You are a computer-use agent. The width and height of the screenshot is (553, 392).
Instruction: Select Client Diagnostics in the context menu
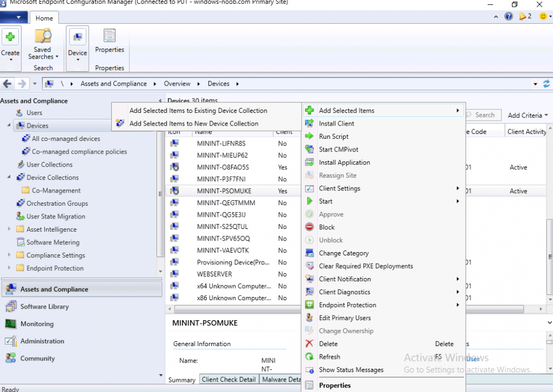pos(384,292)
